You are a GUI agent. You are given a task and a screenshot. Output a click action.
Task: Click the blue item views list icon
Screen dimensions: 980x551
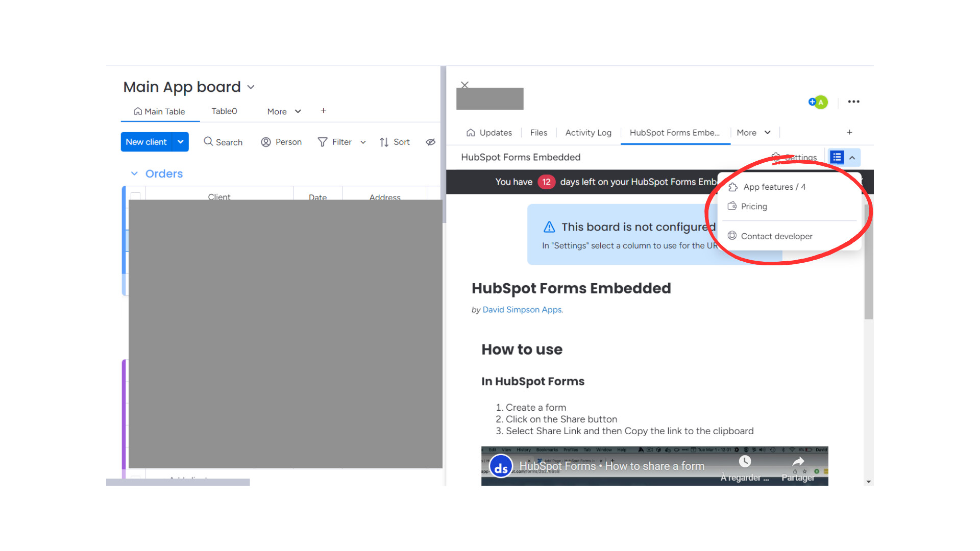(x=836, y=157)
